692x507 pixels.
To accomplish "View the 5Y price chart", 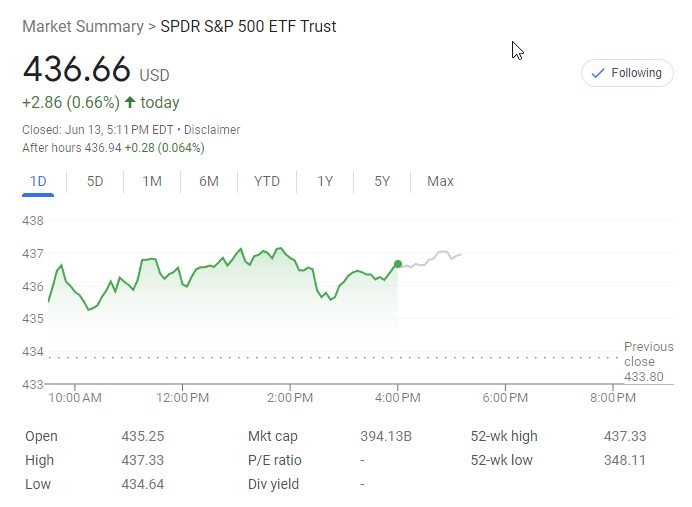I will pyautogui.click(x=382, y=181).
